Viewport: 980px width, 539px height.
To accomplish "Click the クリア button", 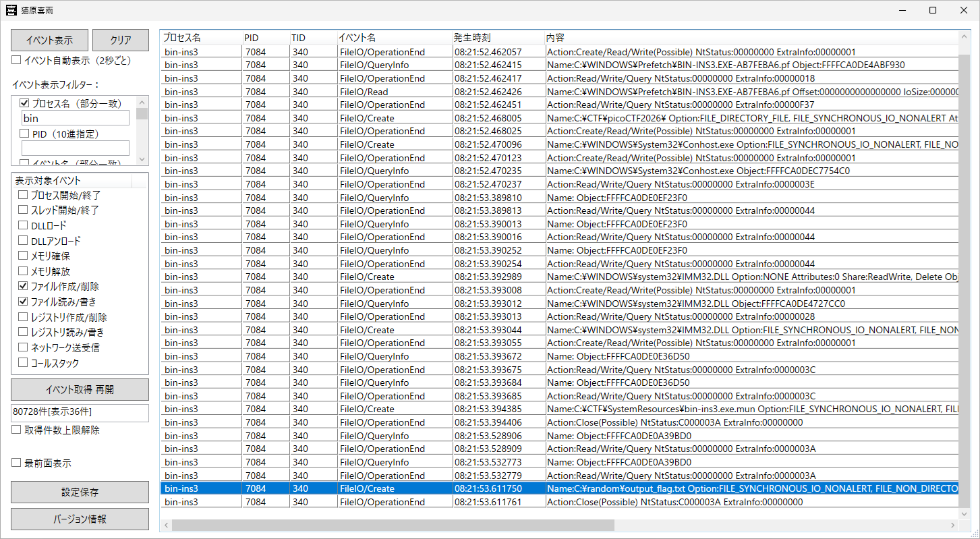I will (x=120, y=40).
